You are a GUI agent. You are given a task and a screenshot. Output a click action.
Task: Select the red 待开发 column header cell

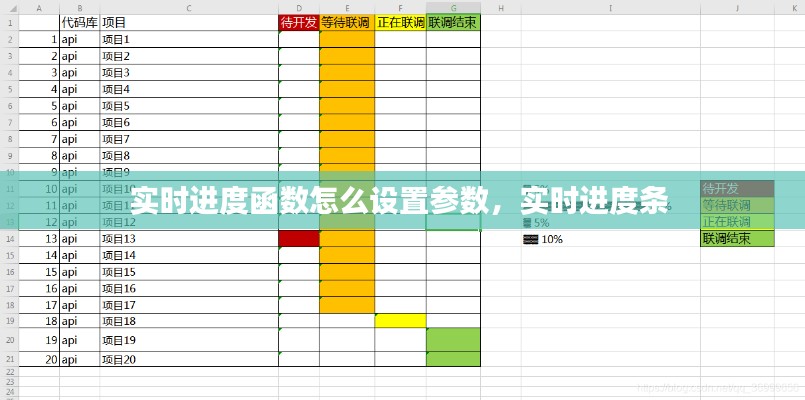pos(298,22)
